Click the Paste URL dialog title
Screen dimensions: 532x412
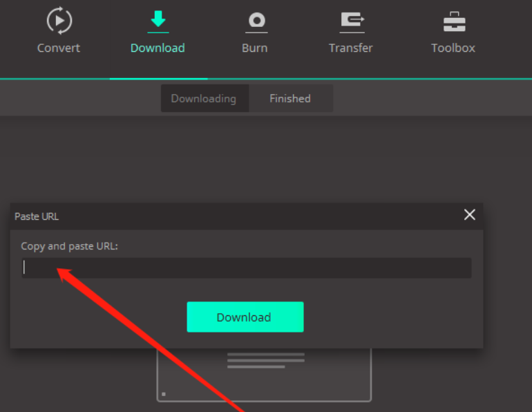[x=37, y=216]
